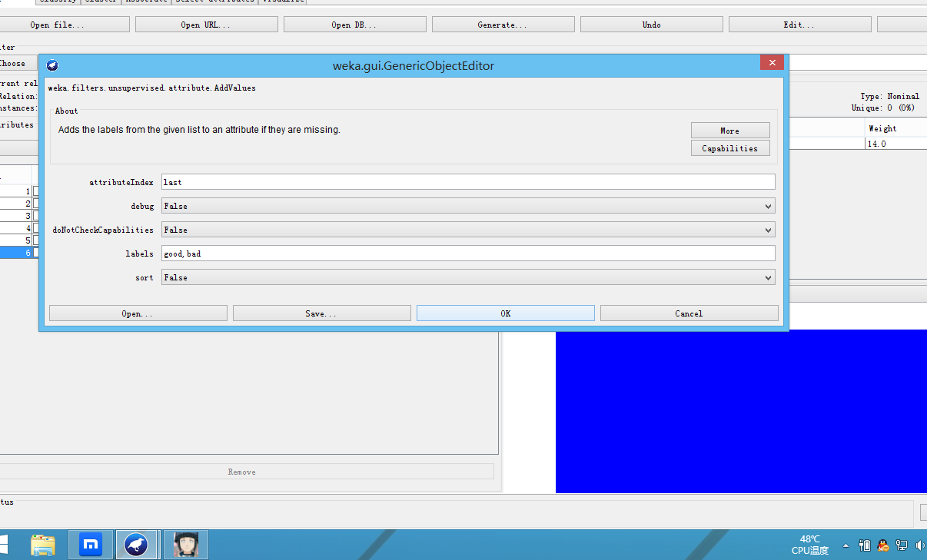Image resolution: width=927 pixels, height=560 pixels.
Task: Select attribute row number 1
Action: pos(15,191)
